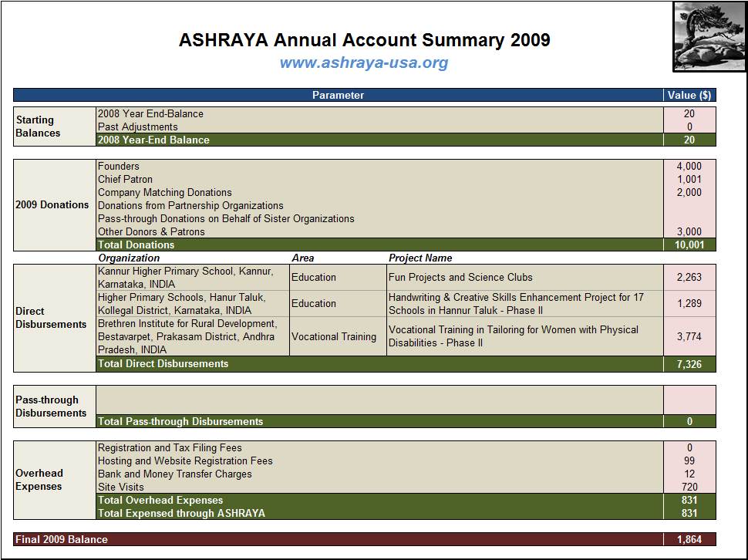Select 'Fun Projects and Science Clubs' cell
748x560 pixels.
524,278
